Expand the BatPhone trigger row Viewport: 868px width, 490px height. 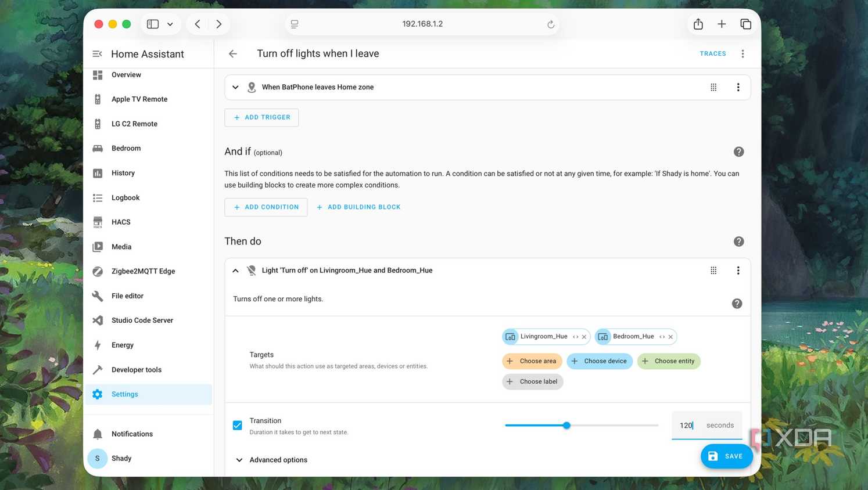[235, 87]
